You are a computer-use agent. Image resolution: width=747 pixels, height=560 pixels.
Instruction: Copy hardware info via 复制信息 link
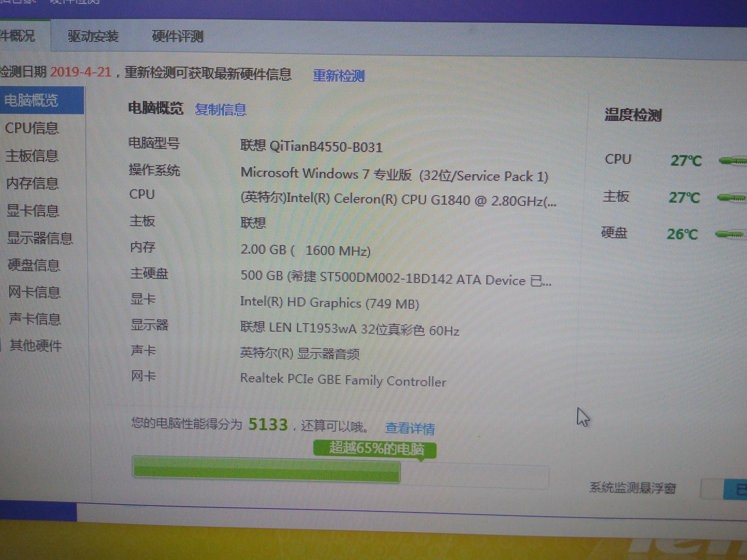click(x=221, y=110)
